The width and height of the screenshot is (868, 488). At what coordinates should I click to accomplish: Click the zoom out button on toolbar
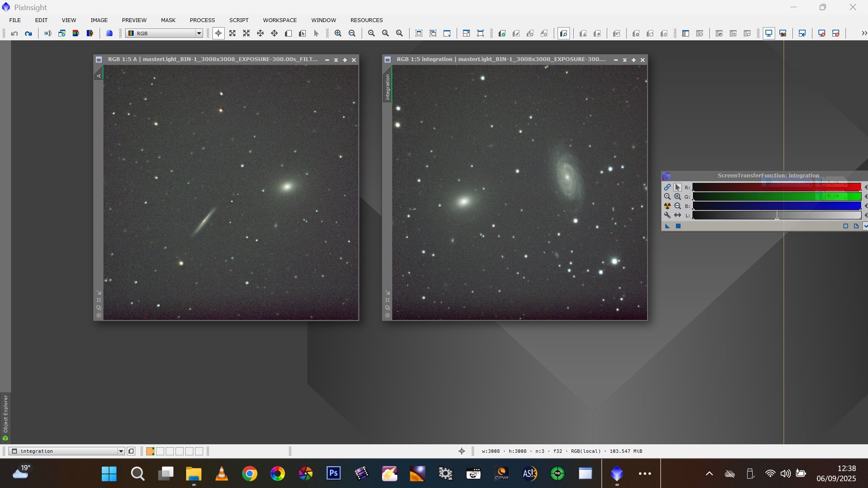coord(352,33)
